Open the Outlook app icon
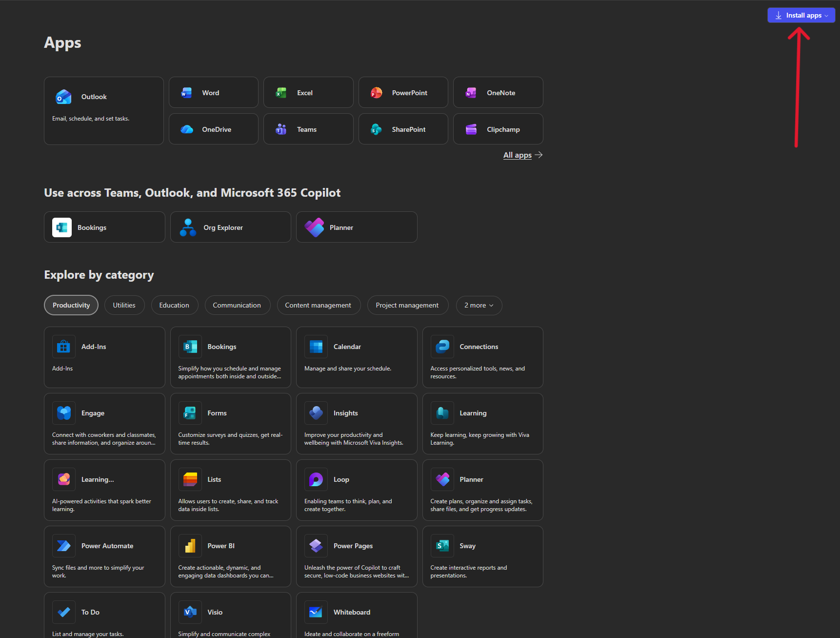Screen dimensions: 840x638 [x=64, y=97]
